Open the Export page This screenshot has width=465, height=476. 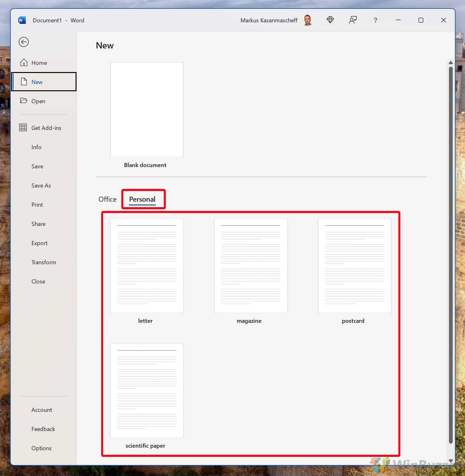point(39,243)
